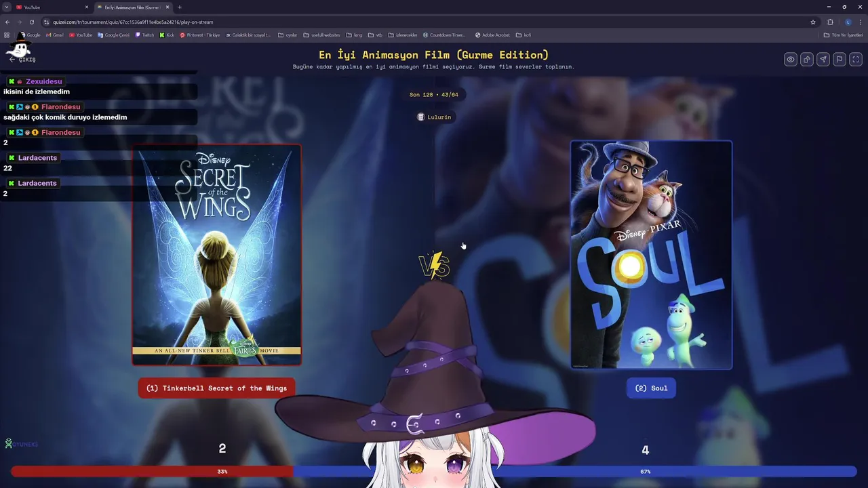
Task: Click the blue 67% vote bar
Action: [575, 471]
